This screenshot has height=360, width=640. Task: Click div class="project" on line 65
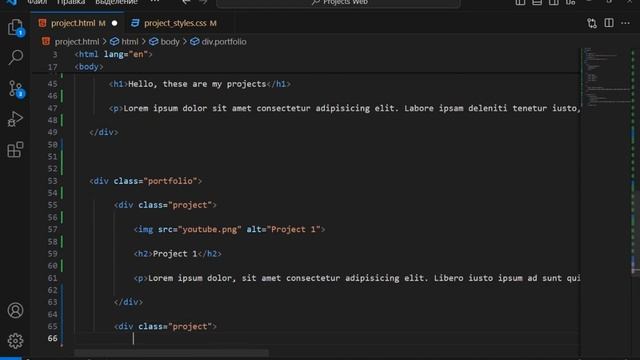click(165, 327)
